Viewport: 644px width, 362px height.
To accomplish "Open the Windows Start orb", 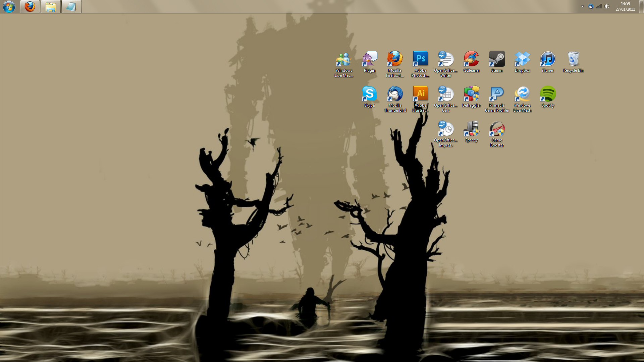I will tap(9, 6).
